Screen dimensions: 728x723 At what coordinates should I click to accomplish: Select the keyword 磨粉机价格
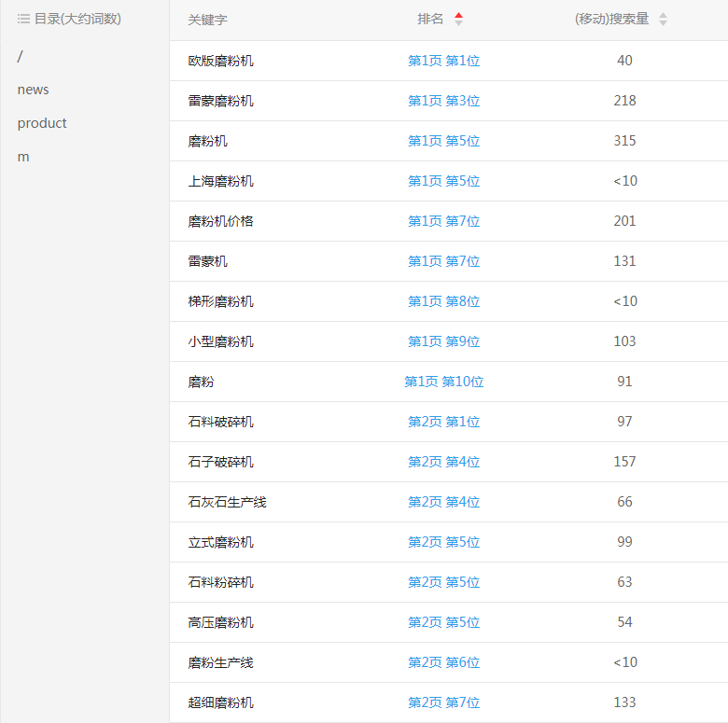(220, 221)
